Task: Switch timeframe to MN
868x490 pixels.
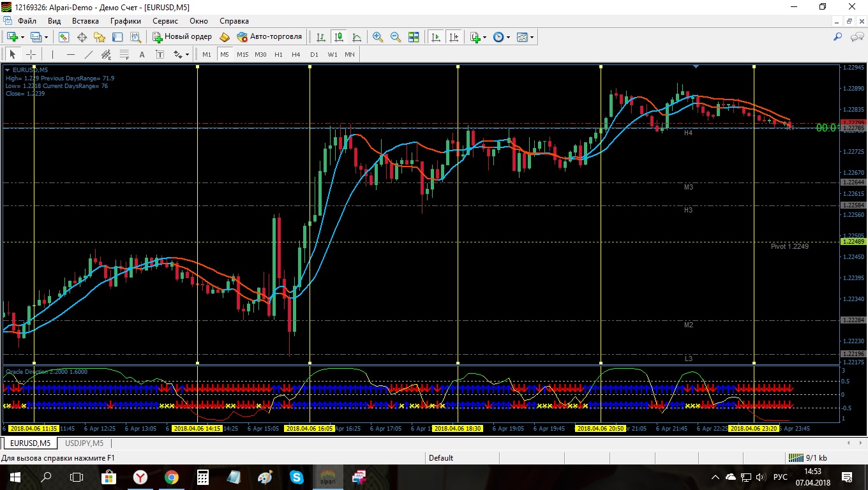Action: 350,54
